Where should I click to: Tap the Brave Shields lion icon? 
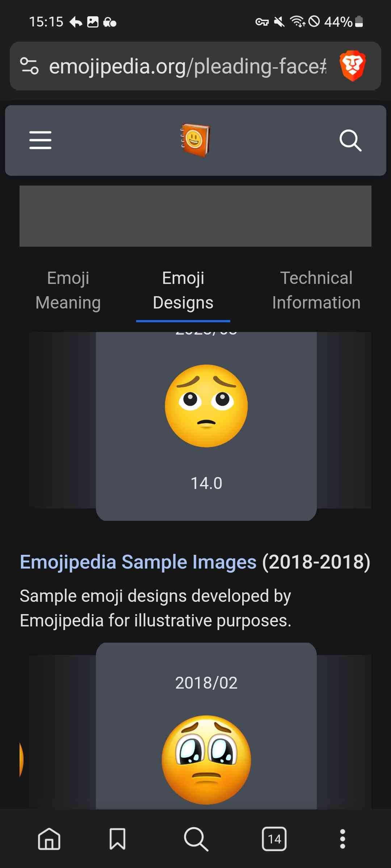coord(352,66)
